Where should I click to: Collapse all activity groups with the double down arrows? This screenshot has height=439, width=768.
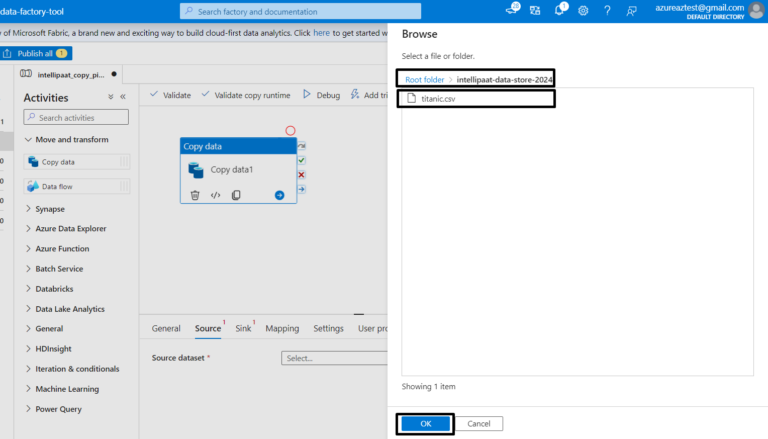[x=111, y=97]
